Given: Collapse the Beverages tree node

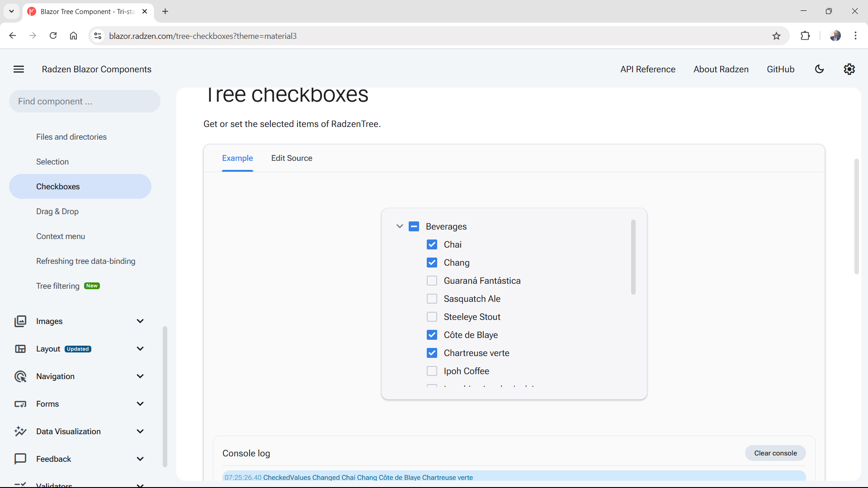Looking at the screenshot, I should (x=400, y=226).
